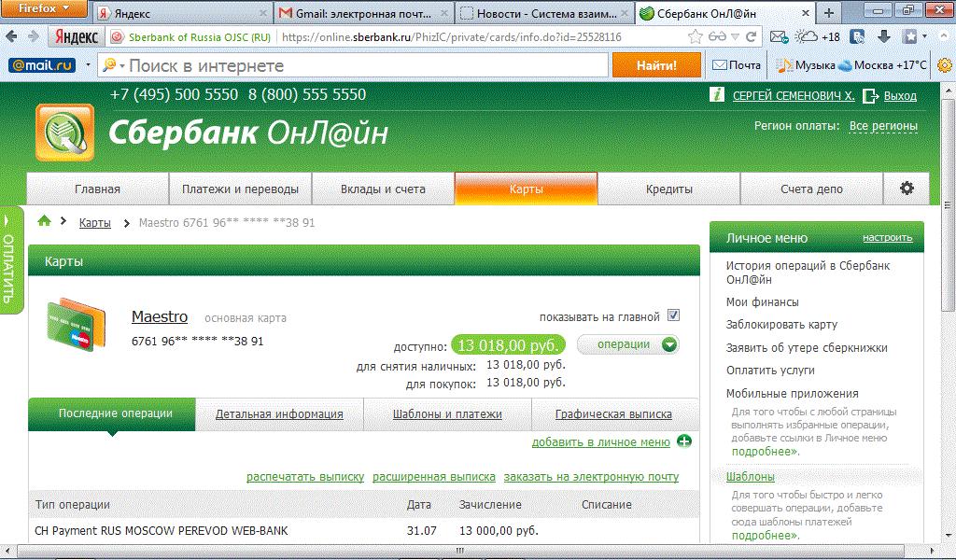956x560 pixels.
Task: Click the Sberbank Online logo icon
Action: coord(64,133)
